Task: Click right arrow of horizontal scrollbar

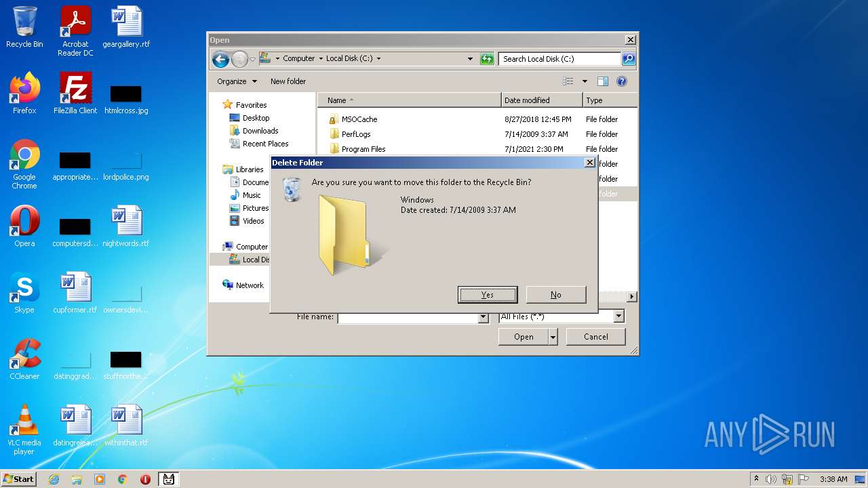Action: click(632, 297)
